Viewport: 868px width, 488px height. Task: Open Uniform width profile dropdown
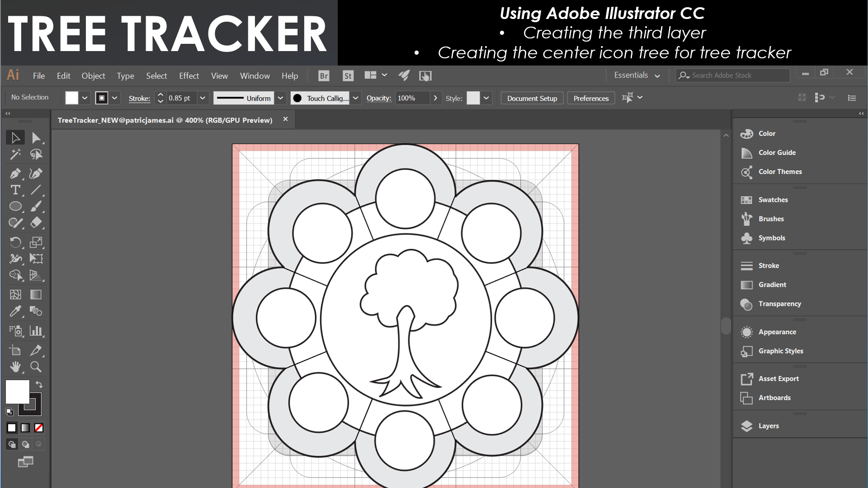[x=280, y=98]
